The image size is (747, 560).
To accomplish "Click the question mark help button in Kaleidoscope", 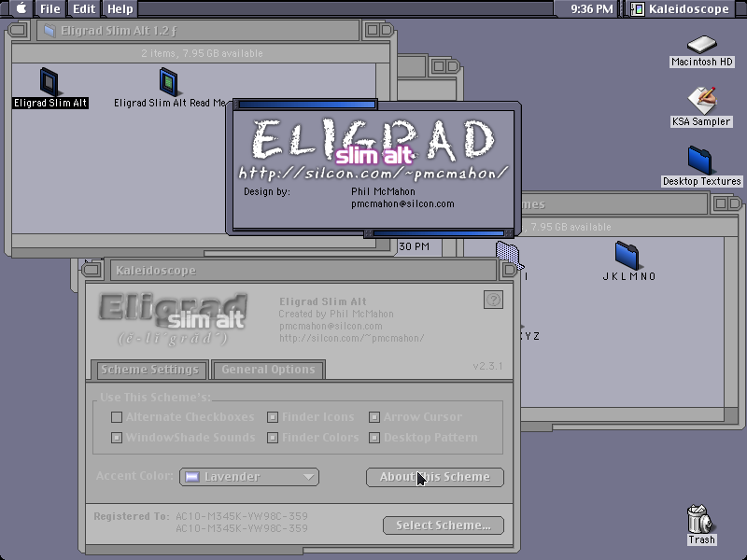I will pyautogui.click(x=493, y=300).
